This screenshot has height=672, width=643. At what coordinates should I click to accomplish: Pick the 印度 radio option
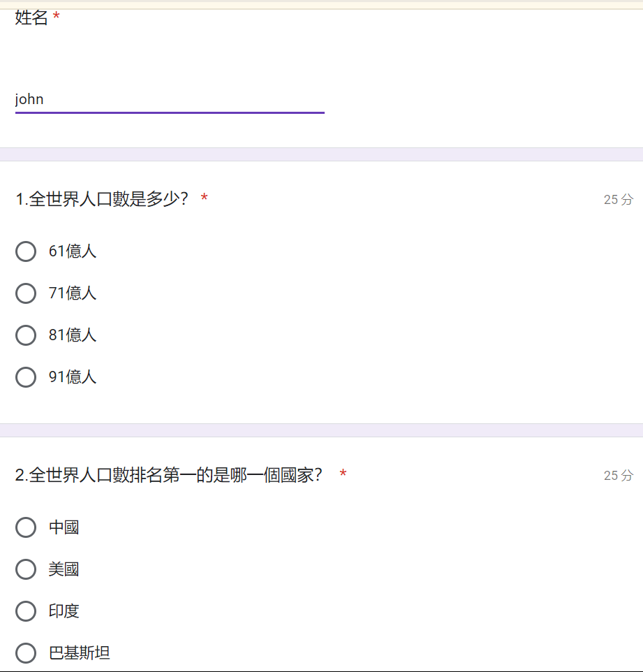point(26,611)
